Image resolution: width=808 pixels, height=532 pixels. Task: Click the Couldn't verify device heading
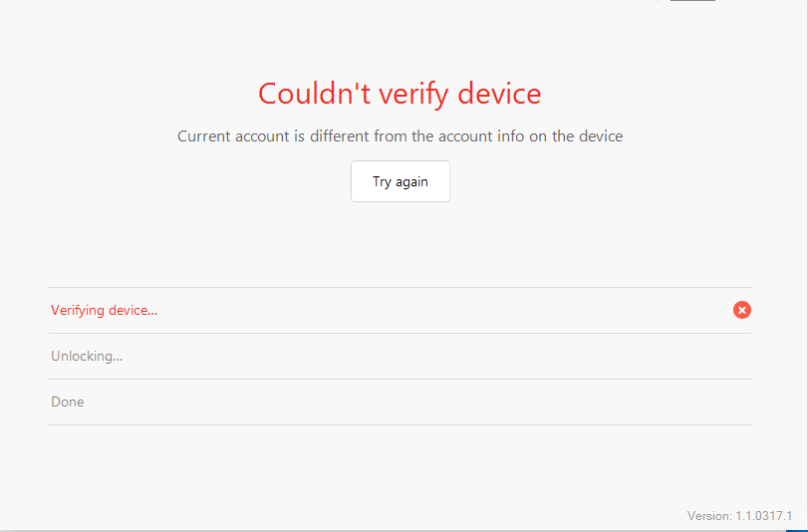[400, 94]
